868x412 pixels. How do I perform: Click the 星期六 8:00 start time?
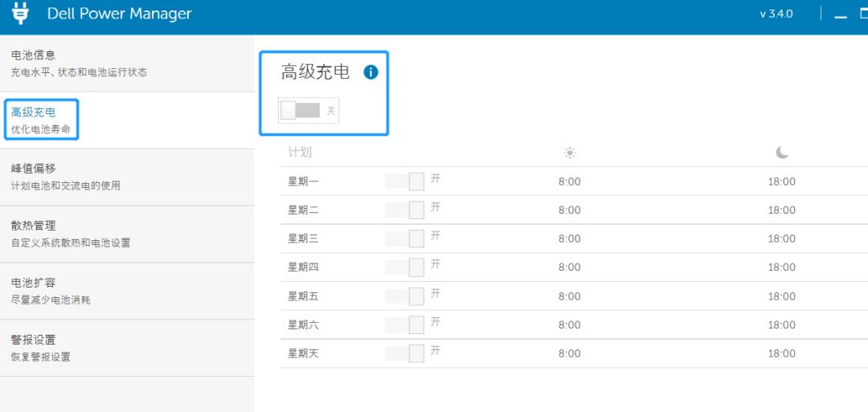click(570, 324)
